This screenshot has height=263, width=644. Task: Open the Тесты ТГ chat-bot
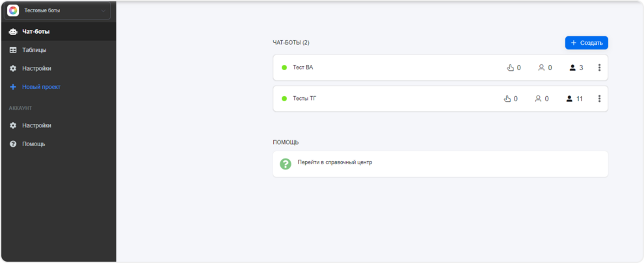304,99
